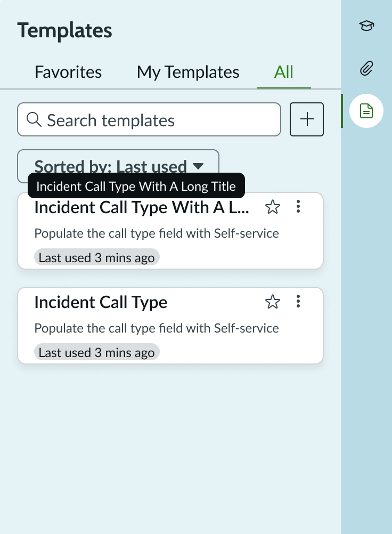Click Last used badge on first template card
Image resolution: width=392 pixels, height=534 pixels.
[96, 258]
